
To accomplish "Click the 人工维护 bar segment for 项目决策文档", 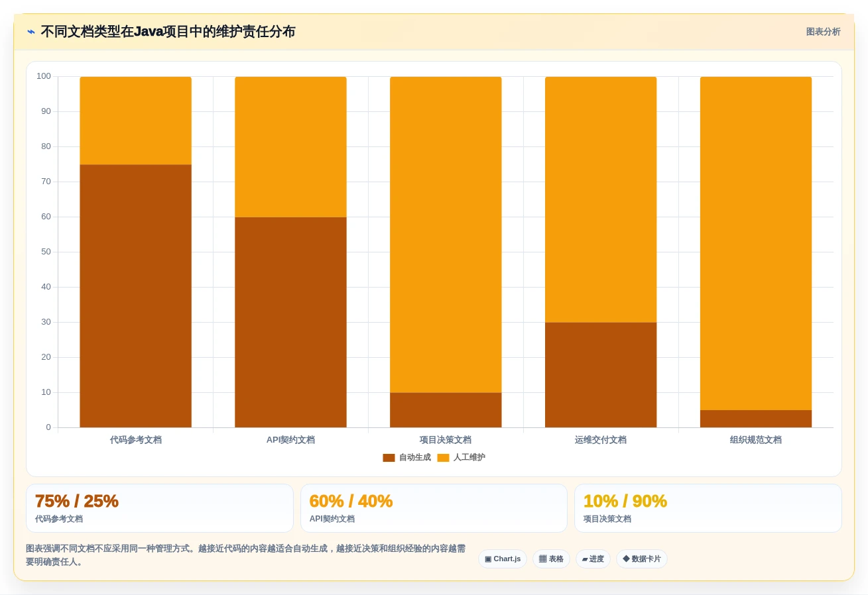I will [x=446, y=235].
